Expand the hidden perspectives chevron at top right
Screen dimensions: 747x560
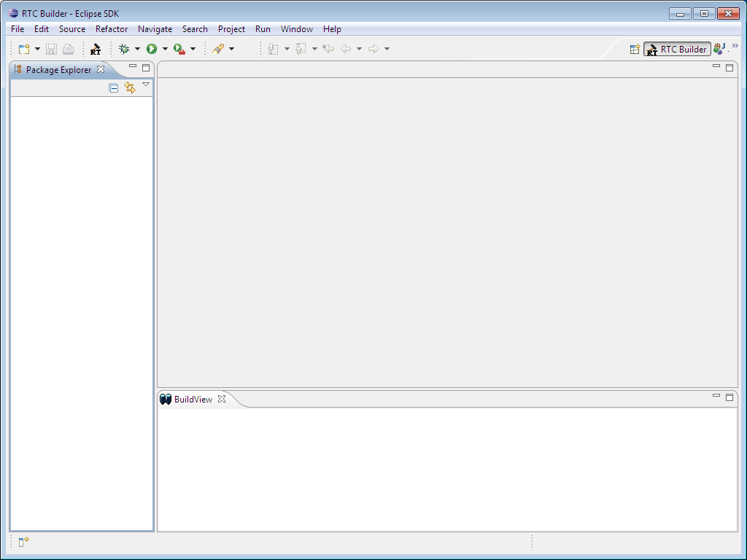737,45
